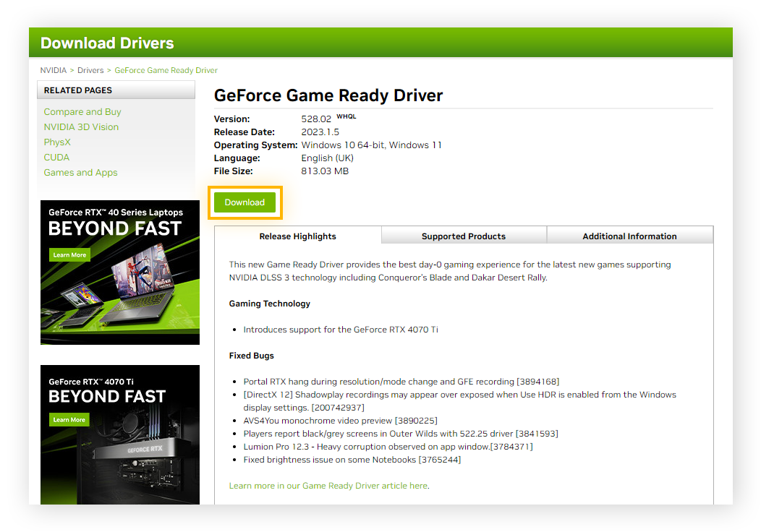Open the CUDA related page
The height and width of the screenshot is (532, 761).
click(x=56, y=157)
